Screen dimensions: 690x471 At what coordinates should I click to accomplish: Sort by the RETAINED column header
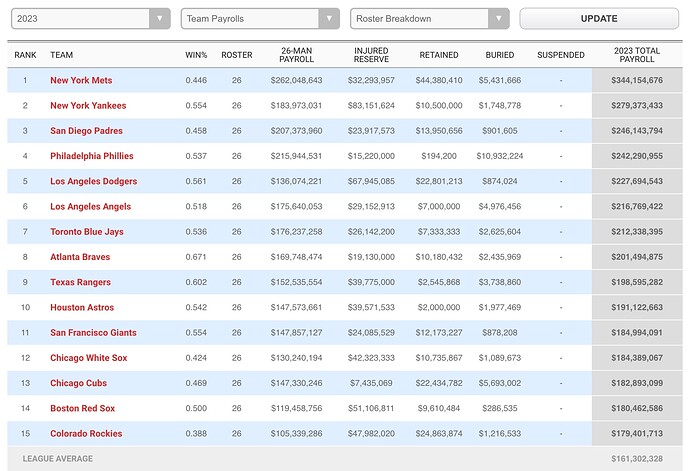(439, 55)
